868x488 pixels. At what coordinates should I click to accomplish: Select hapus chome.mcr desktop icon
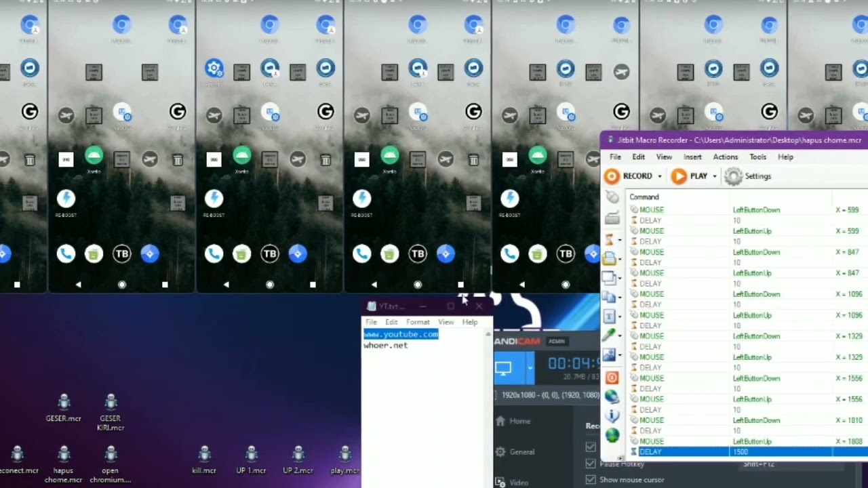(x=64, y=464)
